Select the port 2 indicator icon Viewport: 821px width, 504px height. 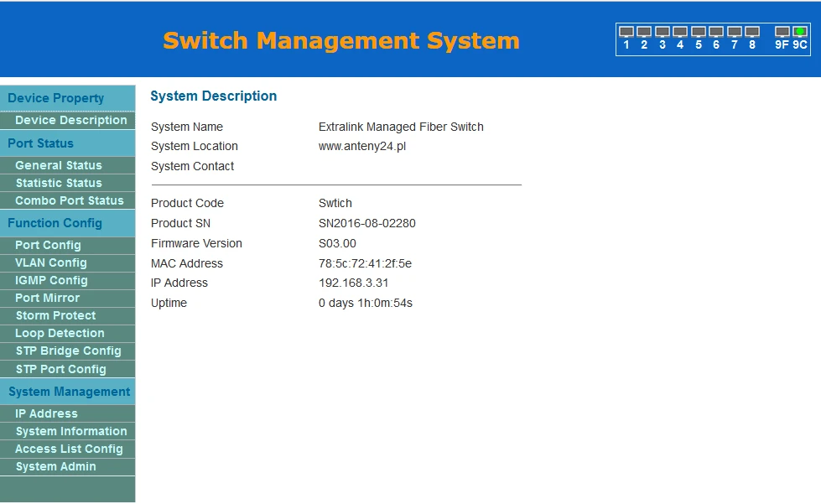[x=644, y=32]
